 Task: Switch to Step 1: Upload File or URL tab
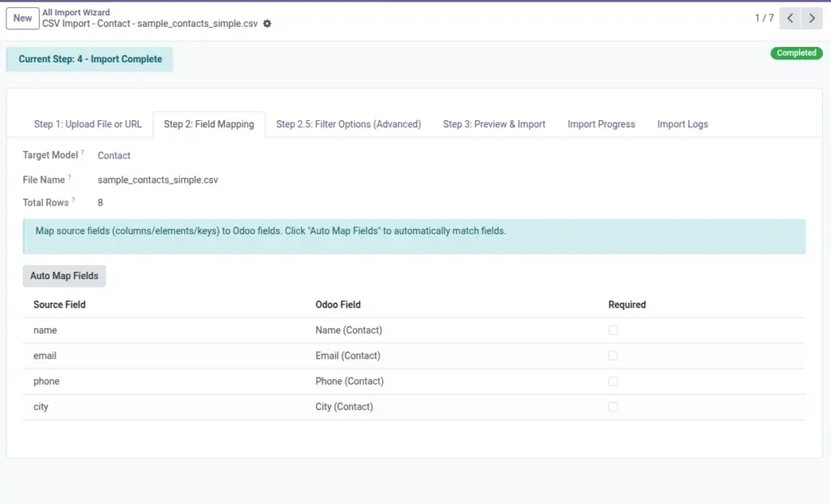point(88,124)
